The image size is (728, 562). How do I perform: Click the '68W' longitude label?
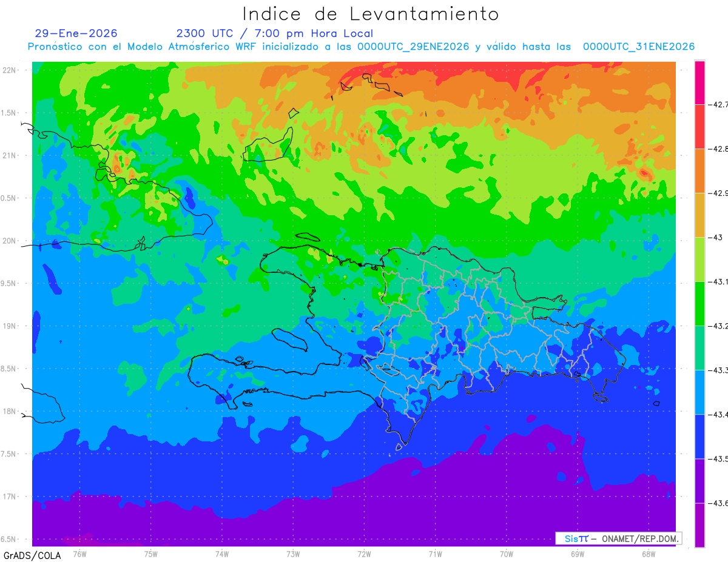tap(649, 554)
